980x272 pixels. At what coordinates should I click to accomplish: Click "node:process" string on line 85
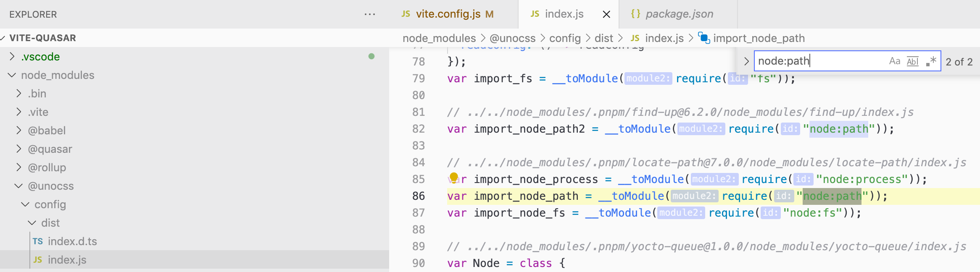862,179
